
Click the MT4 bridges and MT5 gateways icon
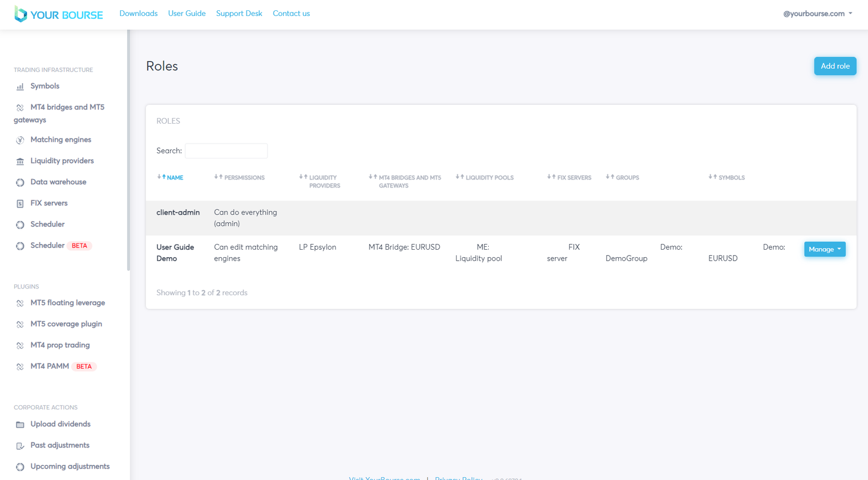pyautogui.click(x=20, y=108)
